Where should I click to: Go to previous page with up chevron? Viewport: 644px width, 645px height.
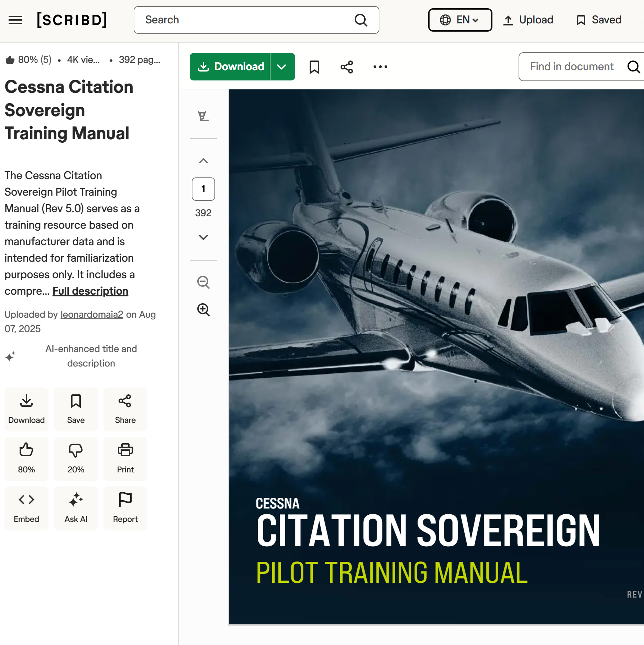203,161
